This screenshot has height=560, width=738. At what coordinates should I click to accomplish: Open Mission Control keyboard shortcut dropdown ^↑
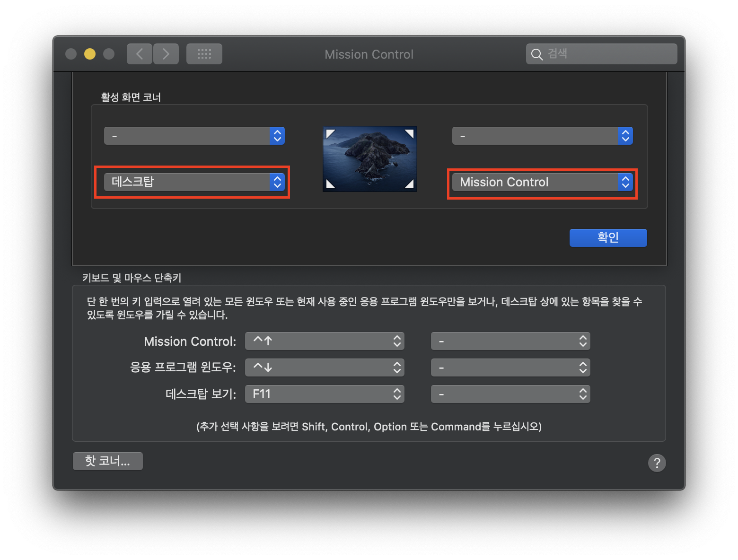point(325,341)
